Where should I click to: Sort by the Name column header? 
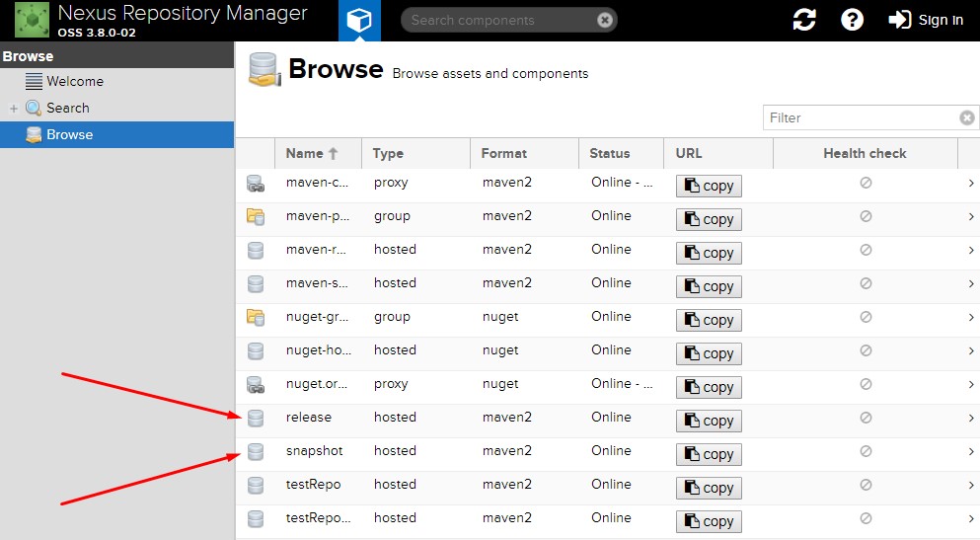[318, 153]
